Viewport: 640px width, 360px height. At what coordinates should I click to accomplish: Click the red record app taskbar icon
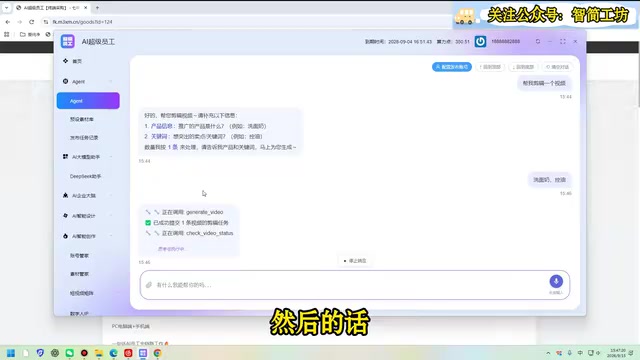coord(84,353)
